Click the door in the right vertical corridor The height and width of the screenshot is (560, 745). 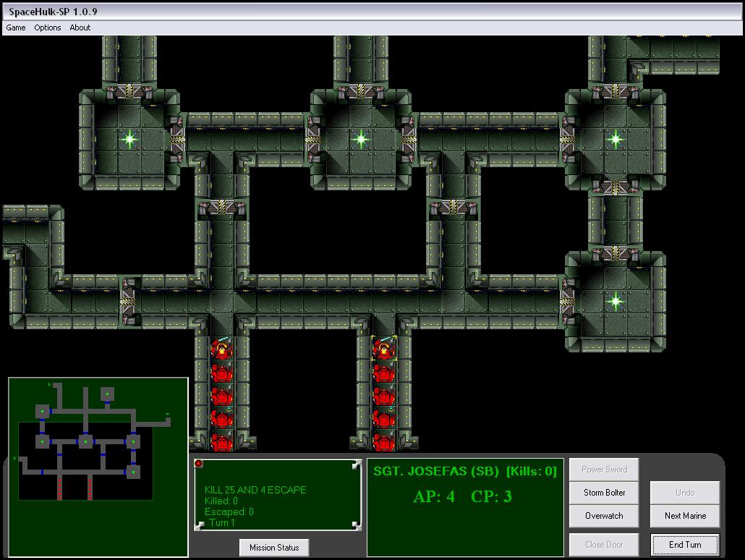pyautogui.click(x=454, y=208)
